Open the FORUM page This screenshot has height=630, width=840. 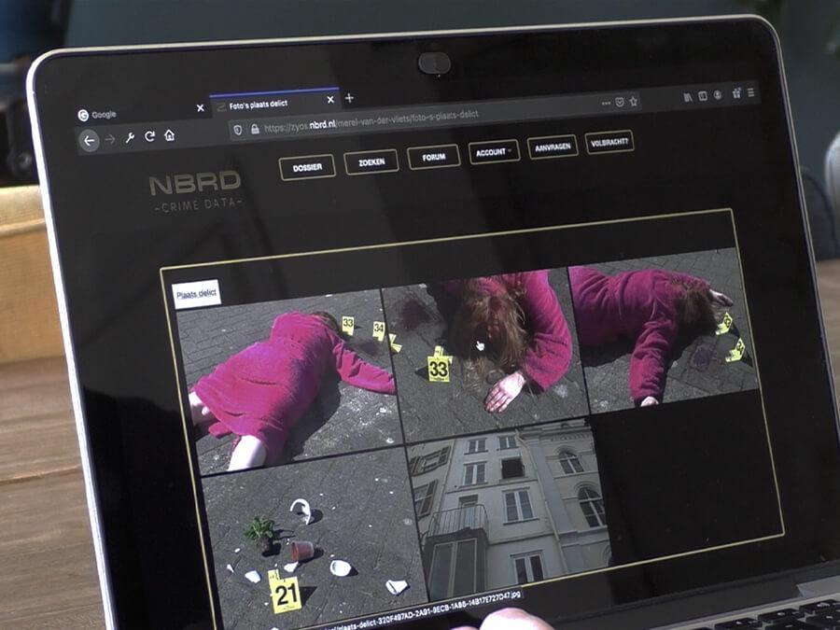point(433,157)
